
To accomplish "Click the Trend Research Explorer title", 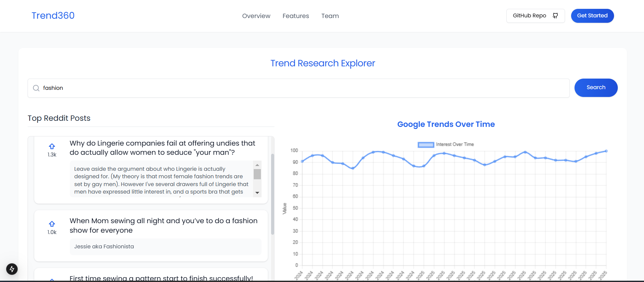I will (323, 63).
